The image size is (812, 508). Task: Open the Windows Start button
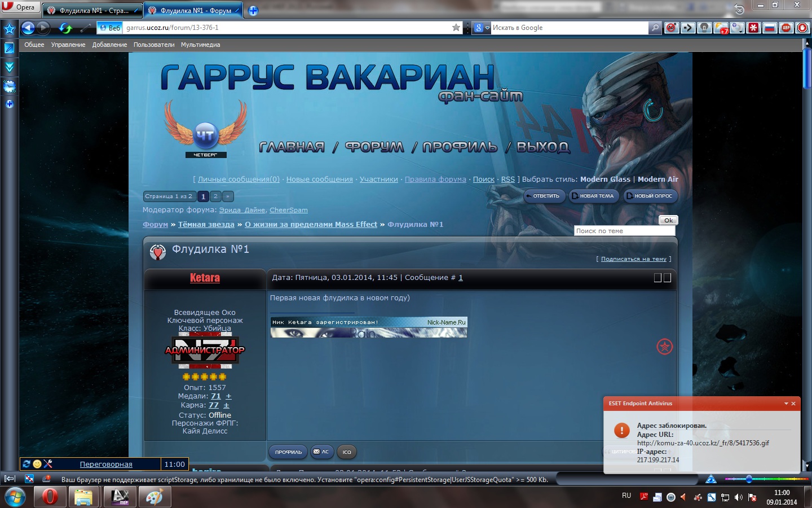pyautogui.click(x=15, y=497)
